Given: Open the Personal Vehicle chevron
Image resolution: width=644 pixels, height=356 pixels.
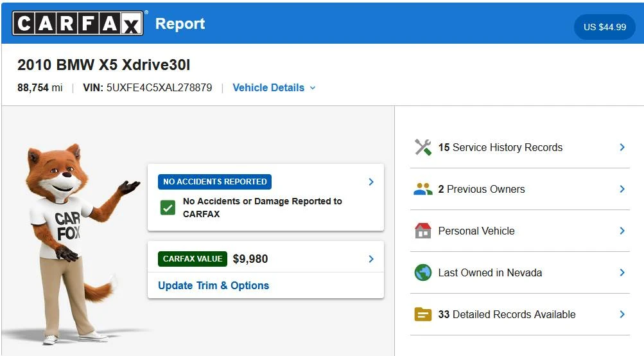Looking at the screenshot, I should (622, 231).
